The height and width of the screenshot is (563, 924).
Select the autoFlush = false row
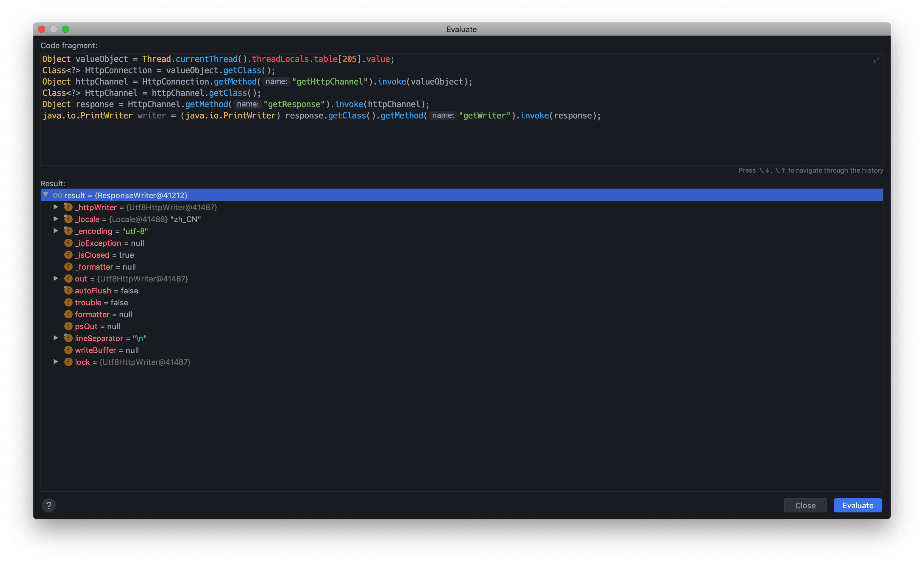coord(107,290)
